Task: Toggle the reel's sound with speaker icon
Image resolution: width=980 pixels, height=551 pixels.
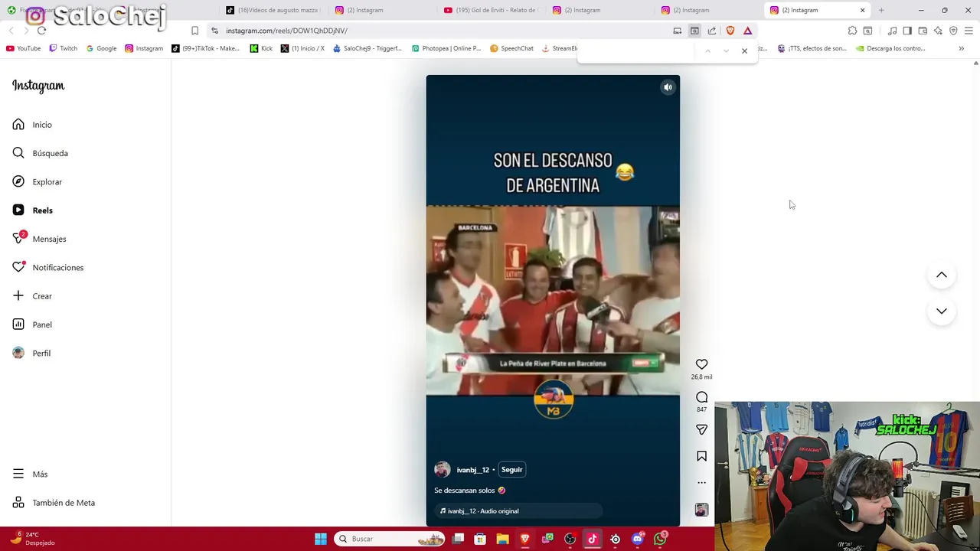Action: click(668, 87)
